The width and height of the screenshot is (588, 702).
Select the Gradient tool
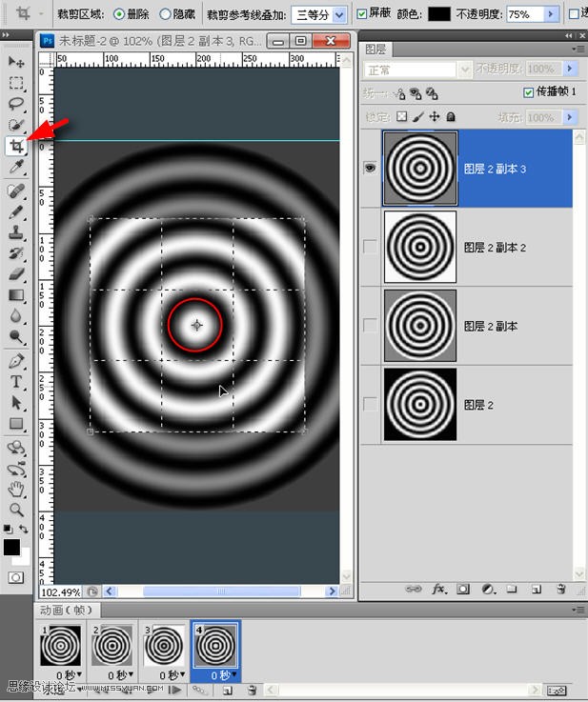[x=16, y=295]
